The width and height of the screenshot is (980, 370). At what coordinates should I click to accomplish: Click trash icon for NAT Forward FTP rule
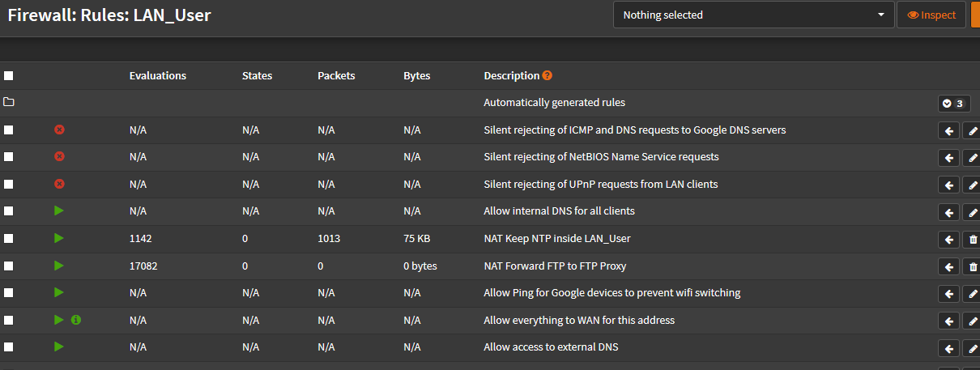[x=973, y=266]
